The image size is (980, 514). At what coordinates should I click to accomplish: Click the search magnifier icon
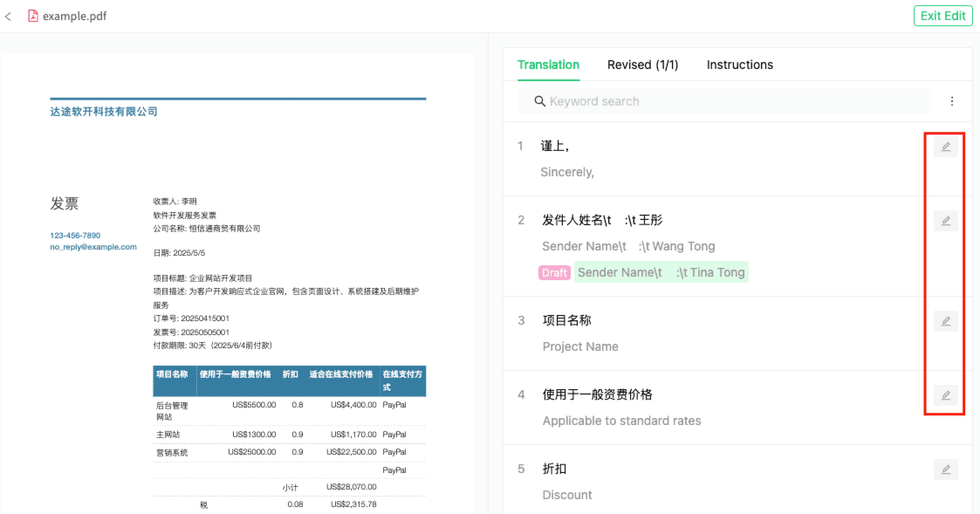540,101
